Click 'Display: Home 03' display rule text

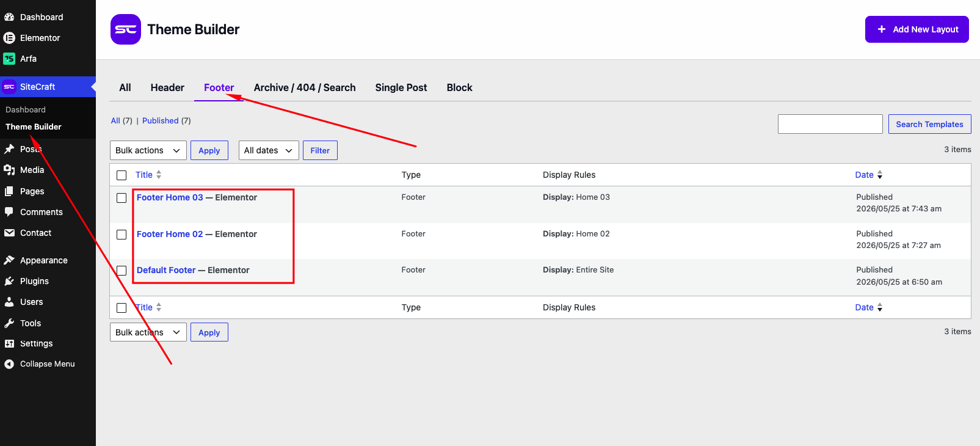point(576,197)
